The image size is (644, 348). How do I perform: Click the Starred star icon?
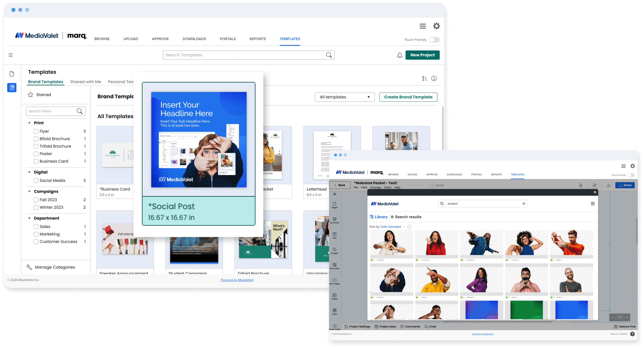click(x=30, y=95)
